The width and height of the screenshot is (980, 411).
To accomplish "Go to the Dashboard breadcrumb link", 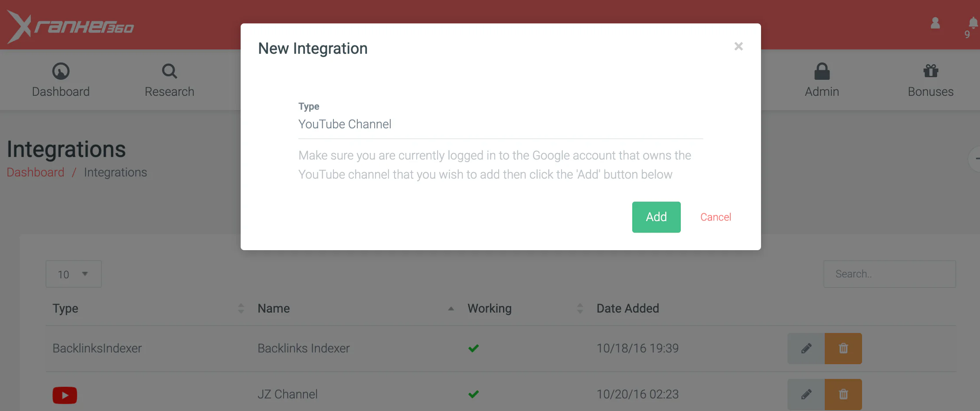I will 36,173.
